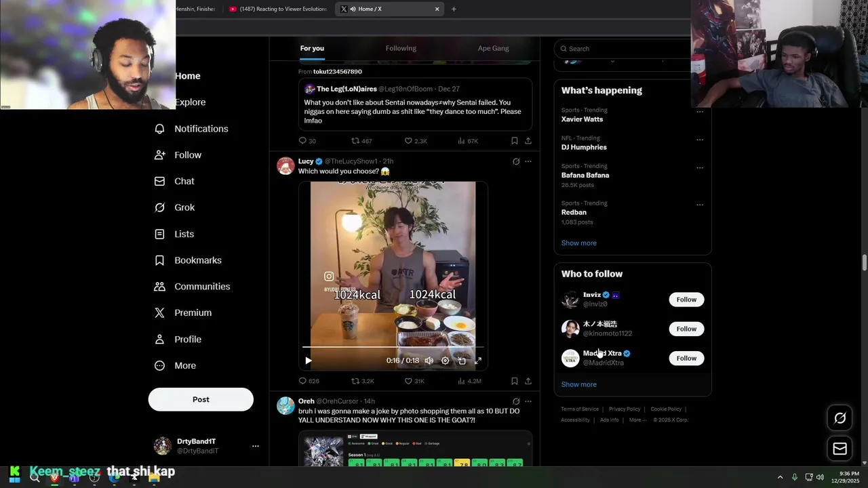Click Grok explain icon on Oreh's post
Screen dimensions: 868x488
click(516, 401)
